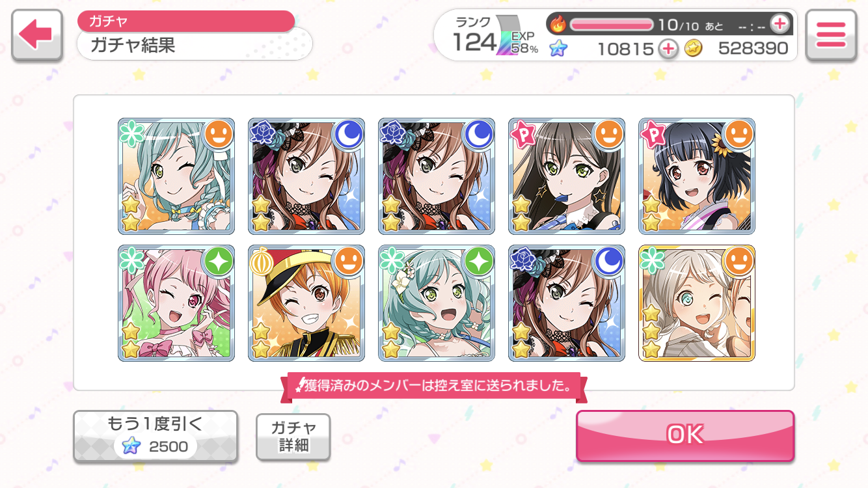Viewport: 868px width, 488px height.
Task: Select the teal-haired girl with white flower card
Action: click(x=437, y=303)
